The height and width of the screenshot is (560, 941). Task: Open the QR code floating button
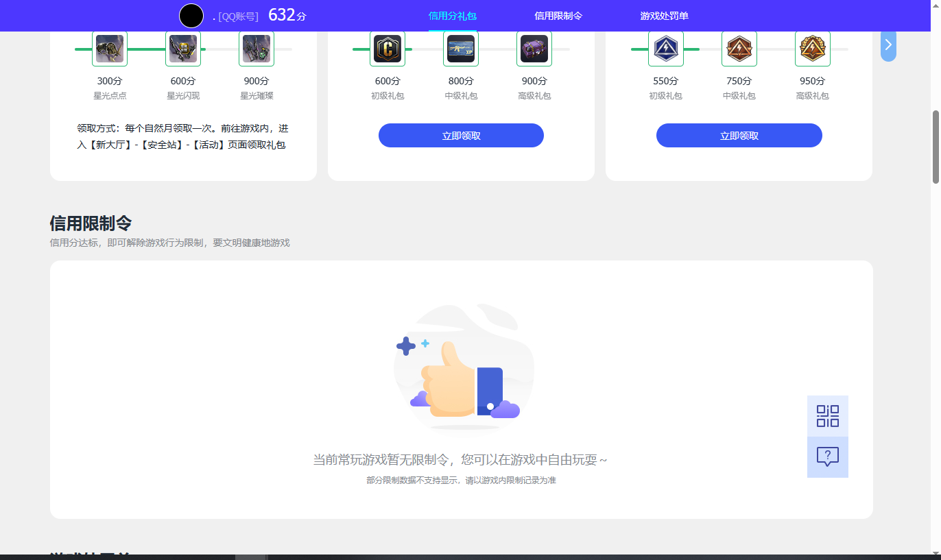coord(828,416)
